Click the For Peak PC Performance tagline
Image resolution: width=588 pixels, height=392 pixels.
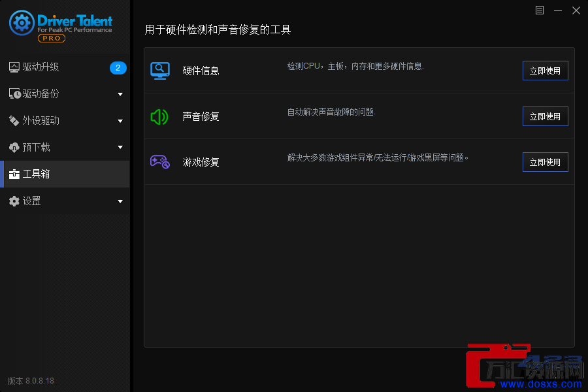(x=74, y=30)
